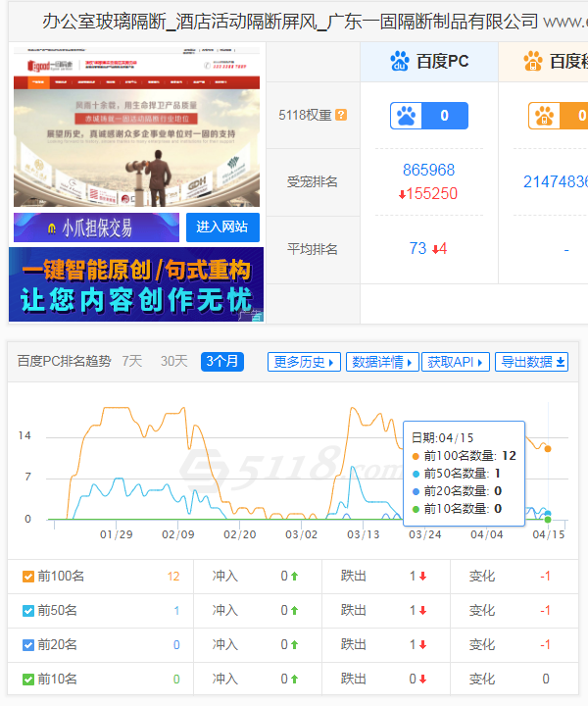Open 数据详情 details
The image size is (588, 706).
click(x=382, y=362)
